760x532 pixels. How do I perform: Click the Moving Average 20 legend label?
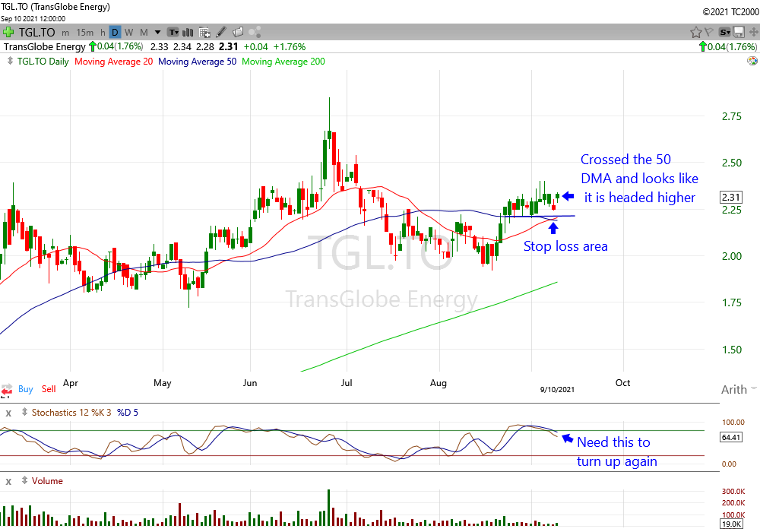point(113,62)
